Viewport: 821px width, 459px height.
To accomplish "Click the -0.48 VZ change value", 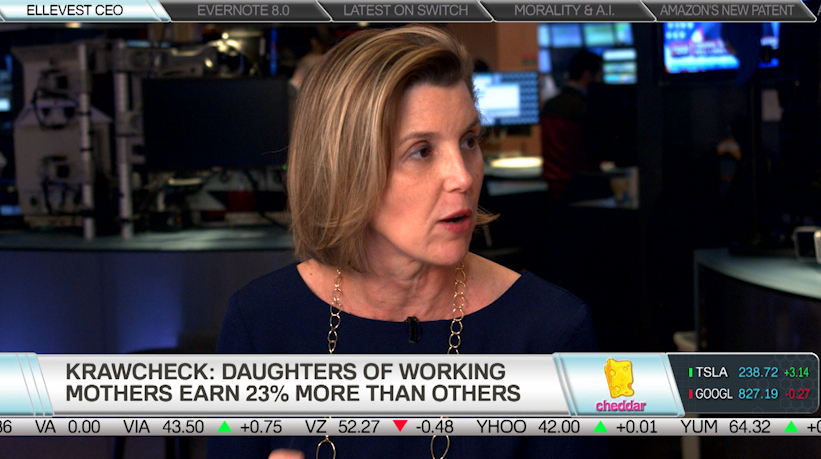I will (435, 427).
